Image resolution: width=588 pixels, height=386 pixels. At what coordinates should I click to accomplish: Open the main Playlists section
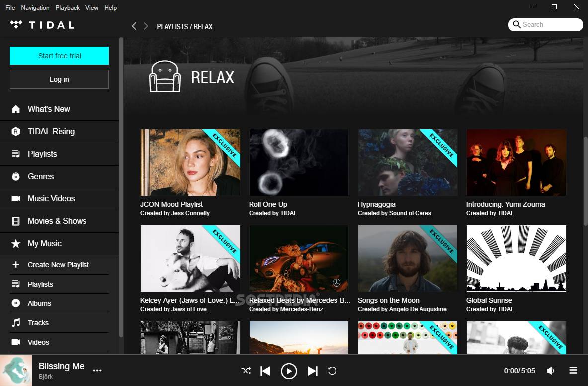(x=59, y=154)
